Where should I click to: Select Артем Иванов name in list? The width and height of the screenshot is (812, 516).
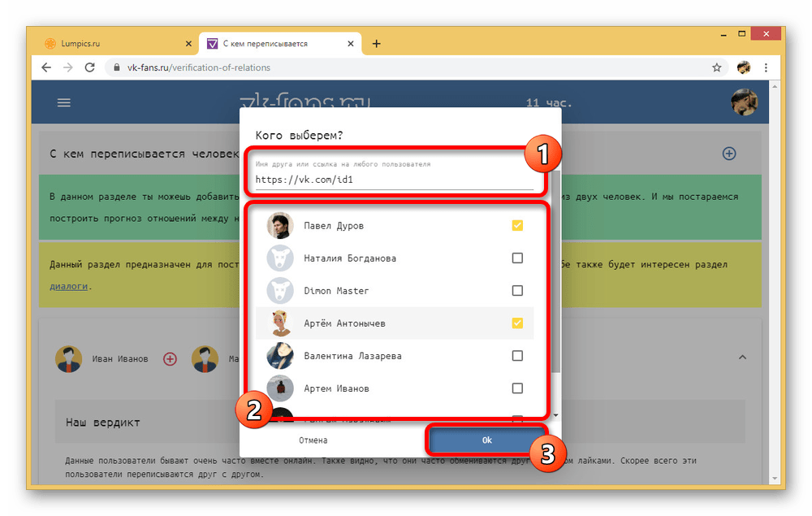[x=337, y=388]
